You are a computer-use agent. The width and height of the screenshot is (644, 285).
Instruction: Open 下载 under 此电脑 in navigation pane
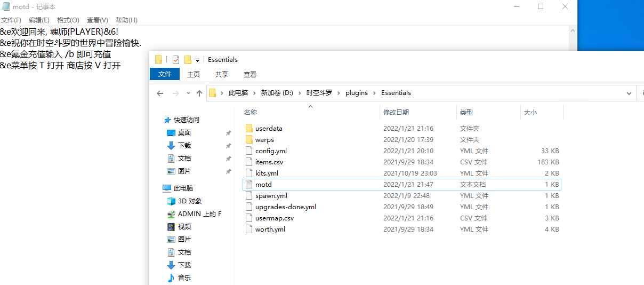[x=184, y=265]
